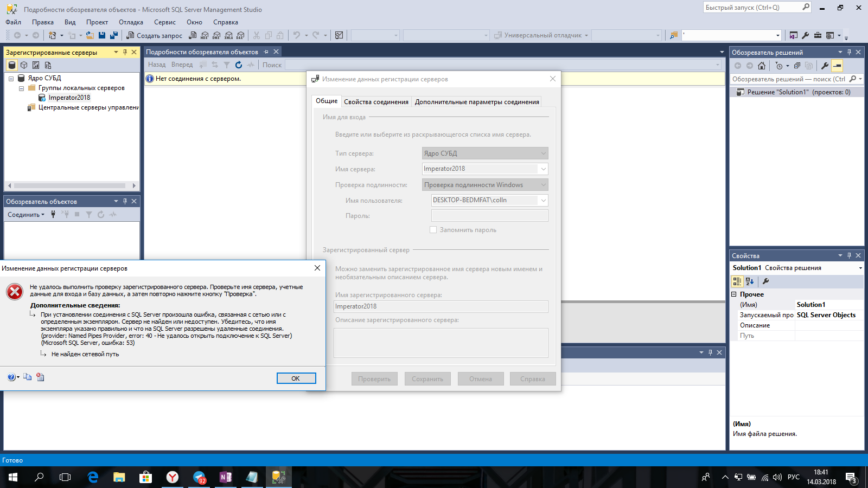Click refresh icon in Object Explorer Details
Screen dimensions: 868x488
tap(239, 65)
